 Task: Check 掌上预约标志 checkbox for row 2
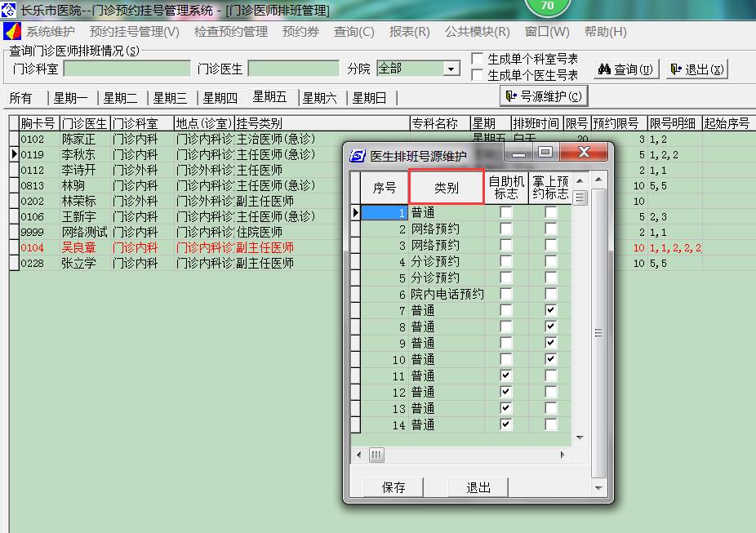pos(550,229)
